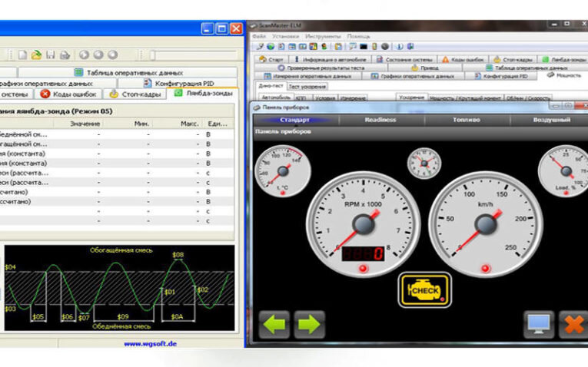Click $08 marker on lambda waveform graph

coord(178,255)
